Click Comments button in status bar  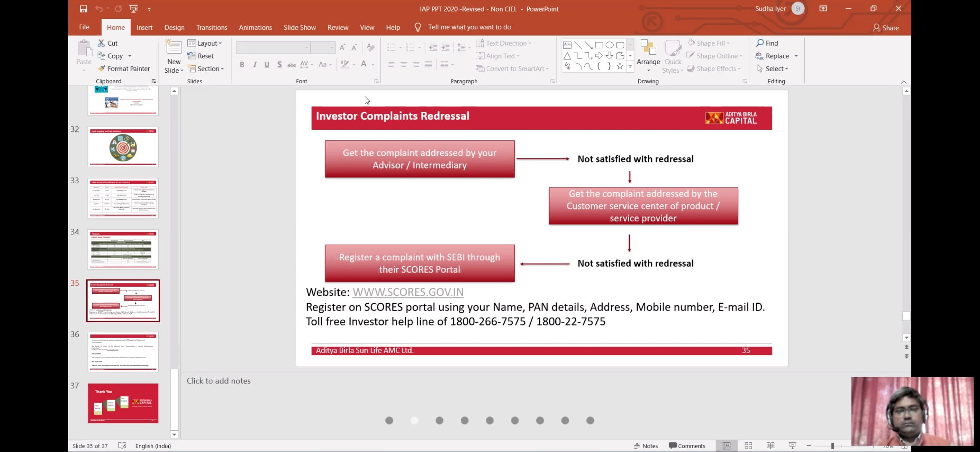687,446
